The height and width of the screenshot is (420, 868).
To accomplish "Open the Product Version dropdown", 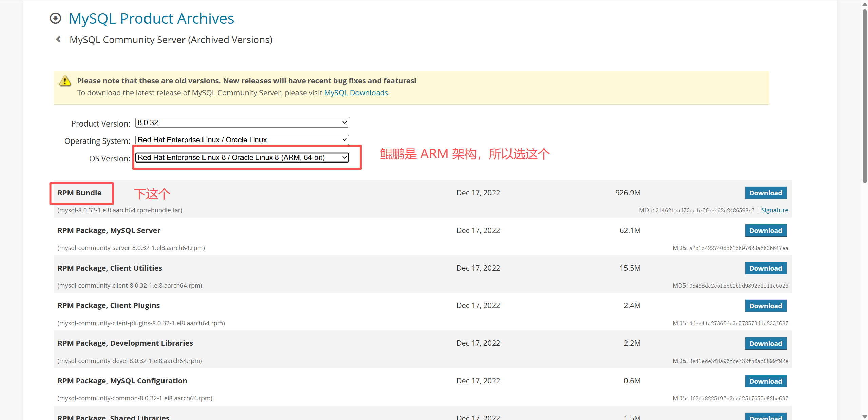I will (x=242, y=122).
